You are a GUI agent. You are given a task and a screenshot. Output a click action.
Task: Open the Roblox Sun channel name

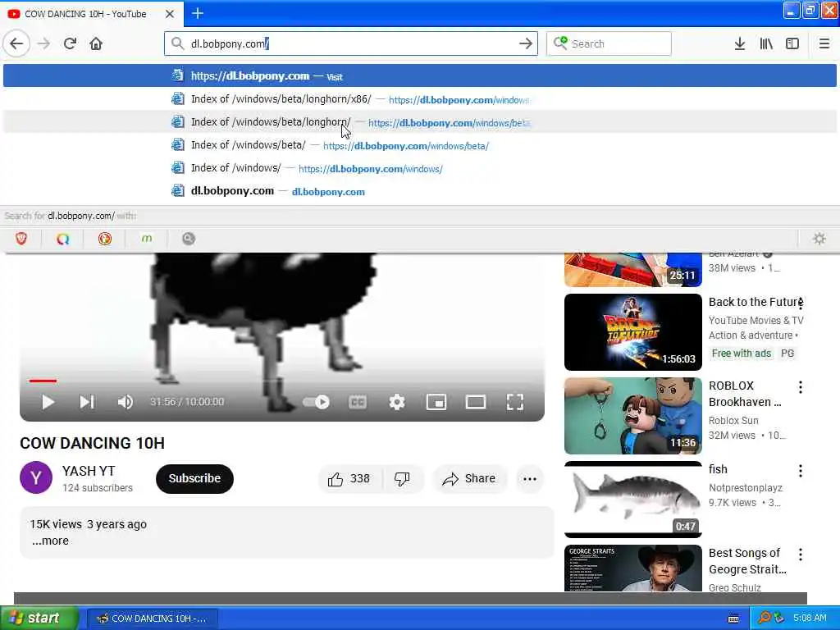[x=733, y=421]
